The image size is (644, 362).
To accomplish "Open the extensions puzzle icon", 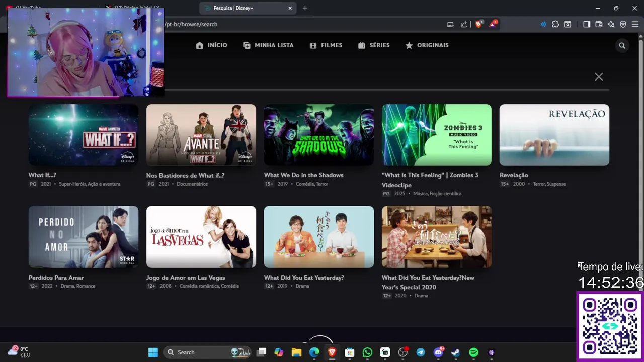I will coord(555,24).
